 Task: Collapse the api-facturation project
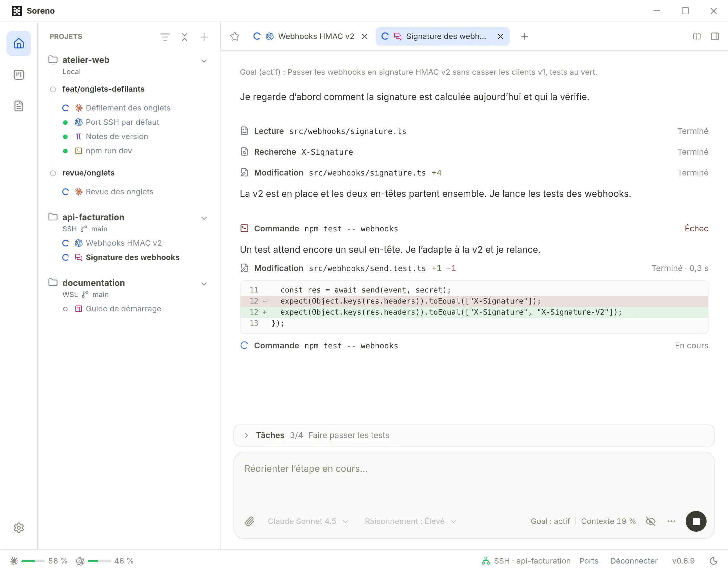click(204, 218)
